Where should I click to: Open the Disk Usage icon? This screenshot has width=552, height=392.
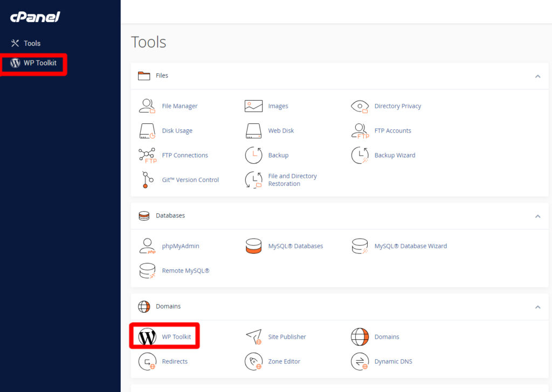coord(147,131)
